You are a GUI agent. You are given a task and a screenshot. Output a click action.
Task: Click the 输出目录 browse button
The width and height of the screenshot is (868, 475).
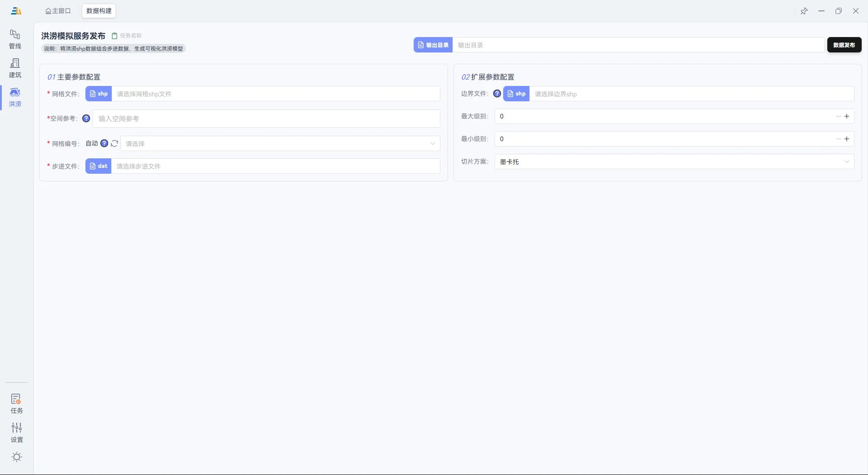433,45
